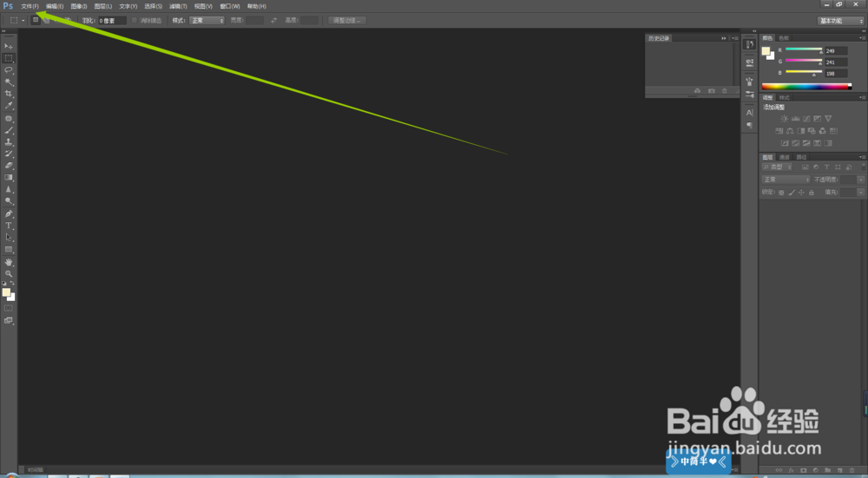Open the workspace switcher dropdown
The width and height of the screenshot is (868, 478).
click(x=841, y=21)
